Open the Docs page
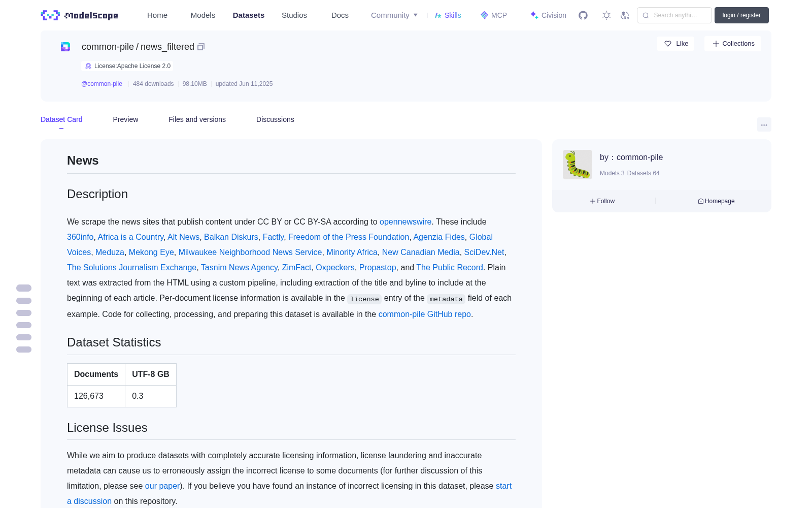 pyautogui.click(x=340, y=15)
